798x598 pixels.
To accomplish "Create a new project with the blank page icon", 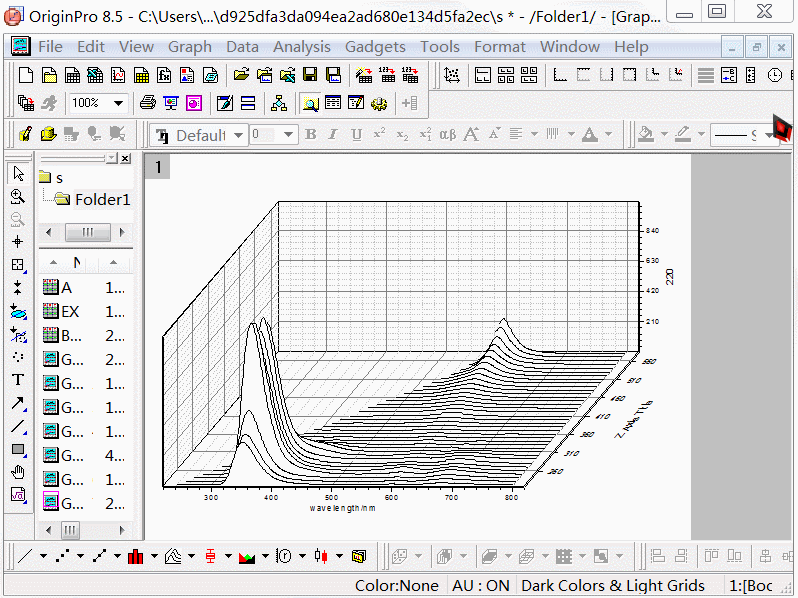I will (25, 75).
